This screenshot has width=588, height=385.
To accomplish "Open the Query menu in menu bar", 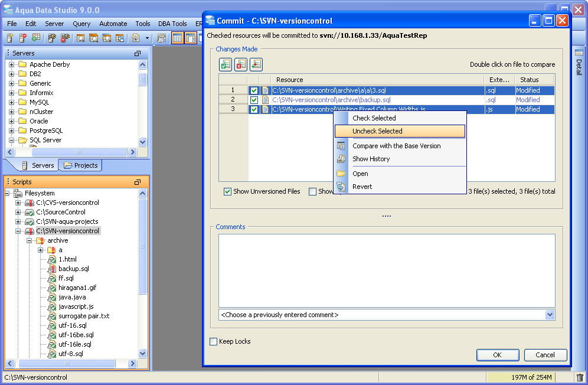I will pos(81,24).
